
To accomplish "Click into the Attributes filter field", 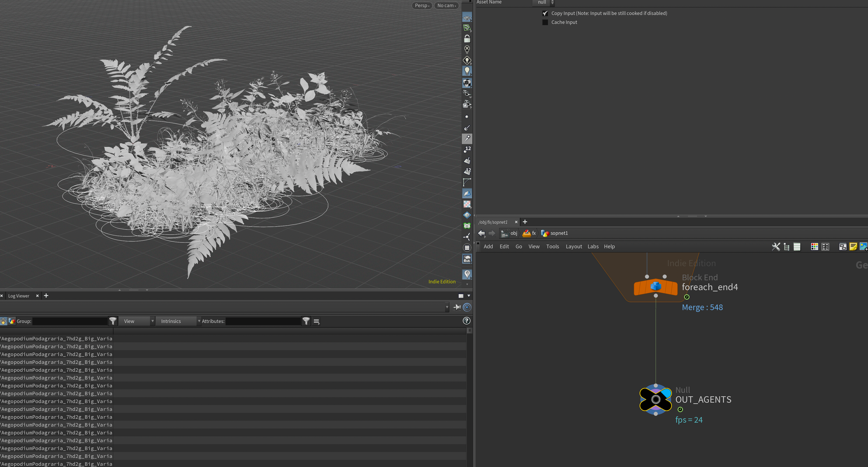I will click(x=263, y=321).
